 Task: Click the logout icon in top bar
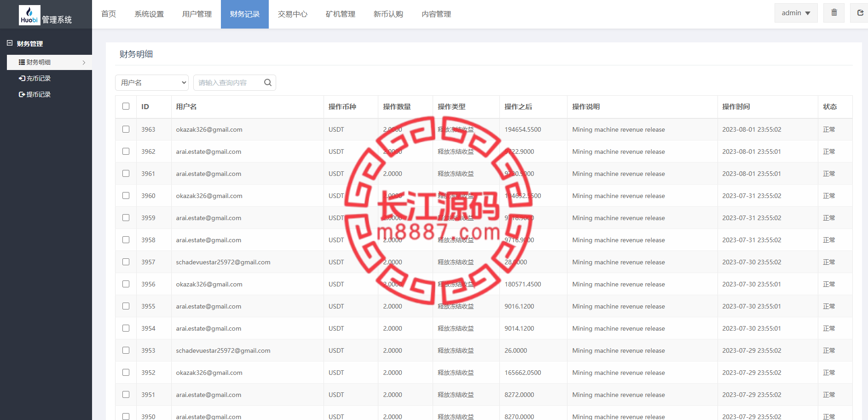860,13
